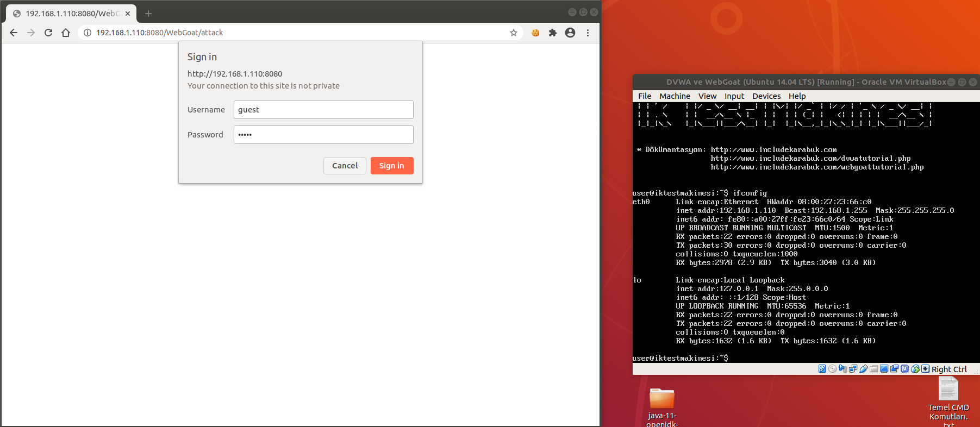Click the Sign in button
Screen dimensions: 980x427
click(392, 166)
